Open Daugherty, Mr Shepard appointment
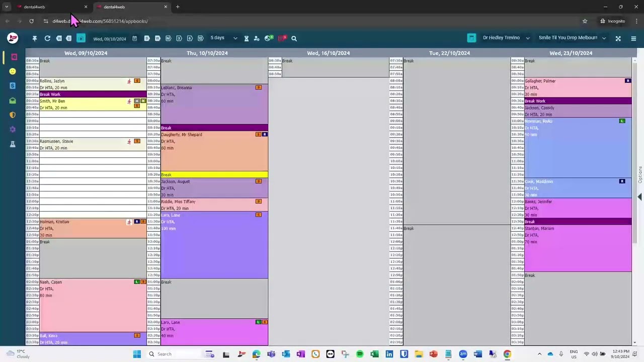This screenshot has width=644, height=362. point(214,151)
